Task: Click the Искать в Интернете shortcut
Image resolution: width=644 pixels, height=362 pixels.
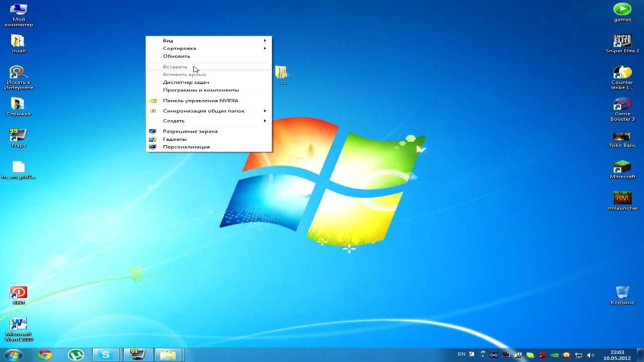Action: coord(19,78)
